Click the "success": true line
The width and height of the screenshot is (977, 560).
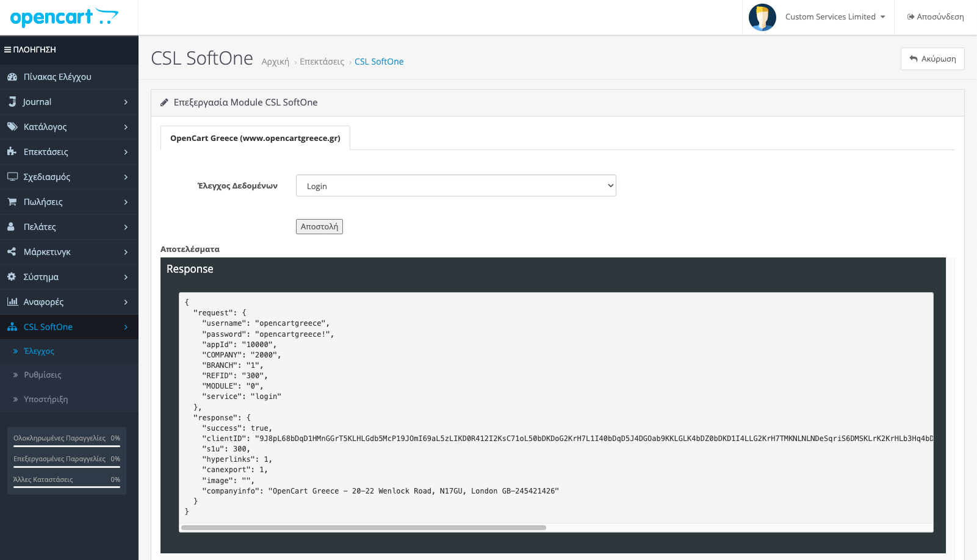(x=237, y=428)
